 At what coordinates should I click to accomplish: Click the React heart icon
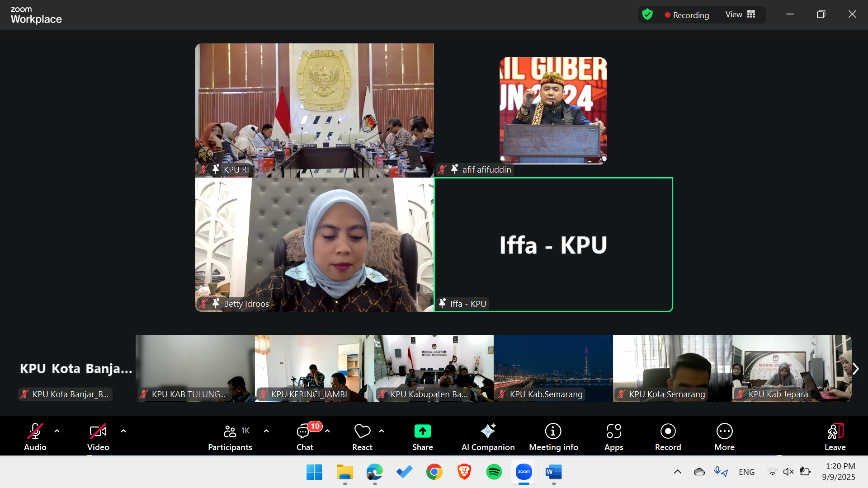[362, 432]
